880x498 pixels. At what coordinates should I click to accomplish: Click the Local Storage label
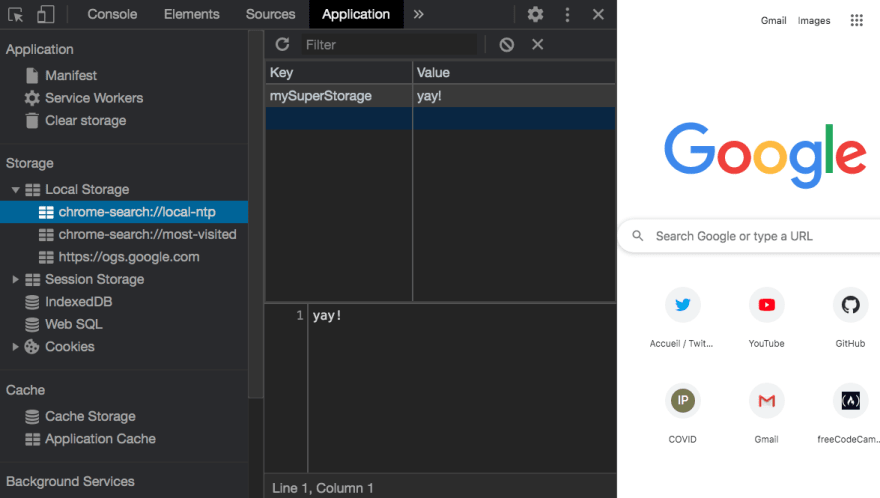(x=87, y=190)
